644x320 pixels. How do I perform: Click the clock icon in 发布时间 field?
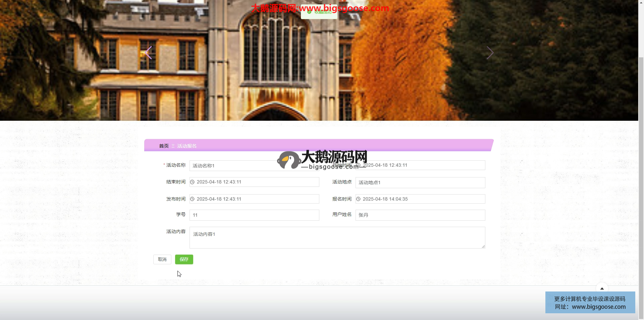pyautogui.click(x=193, y=199)
